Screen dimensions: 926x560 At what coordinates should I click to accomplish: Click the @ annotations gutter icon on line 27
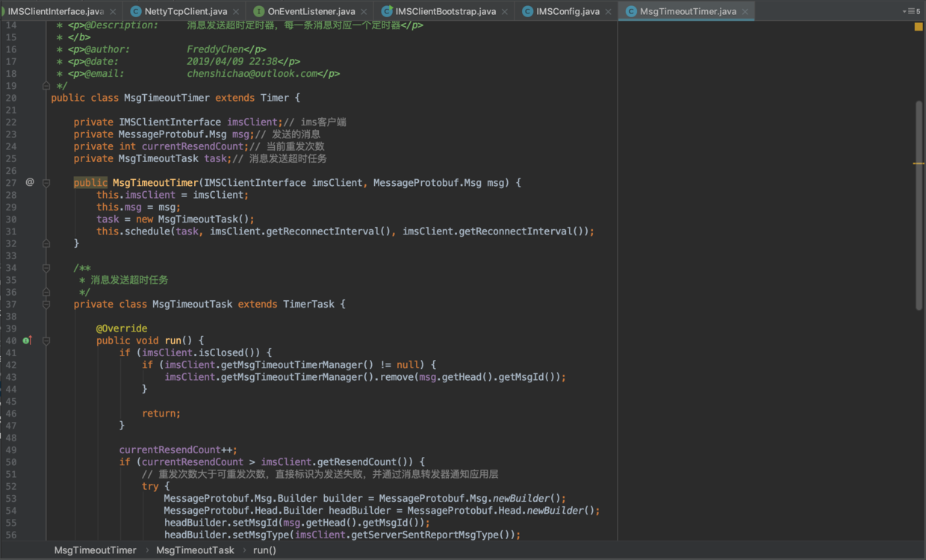29,181
